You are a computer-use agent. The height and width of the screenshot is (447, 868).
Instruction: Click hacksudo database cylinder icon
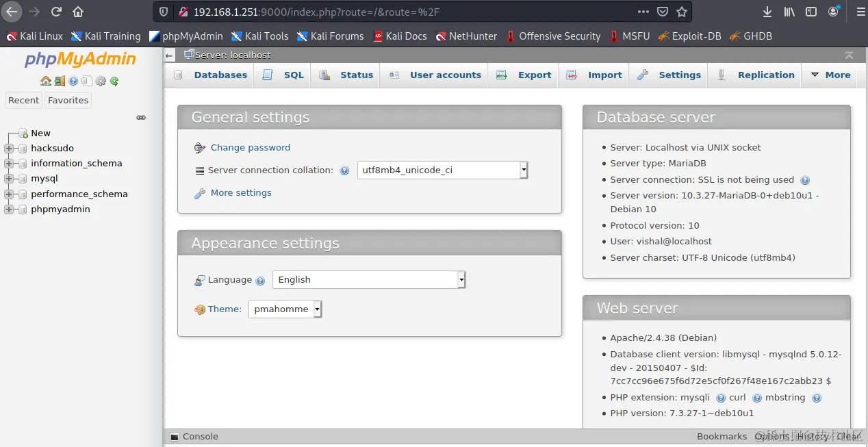click(23, 149)
